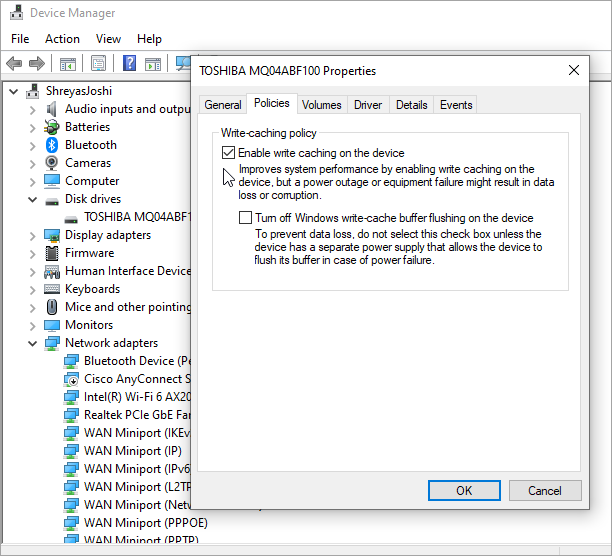Screen dimensions: 612x556
Task: Select WAN Miniport (L2TP) row
Action: click(x=127, y=487)
